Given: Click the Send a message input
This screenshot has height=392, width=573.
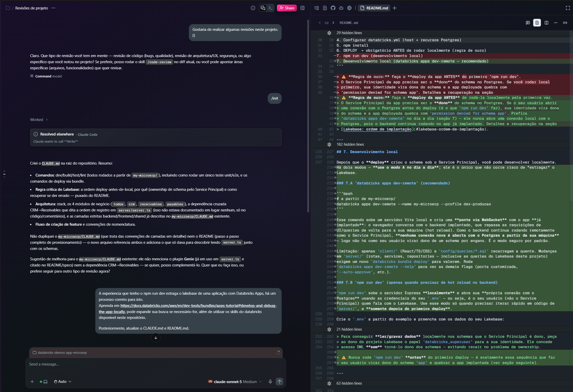Looking at the screenshot, I should (x=156, y=364).
